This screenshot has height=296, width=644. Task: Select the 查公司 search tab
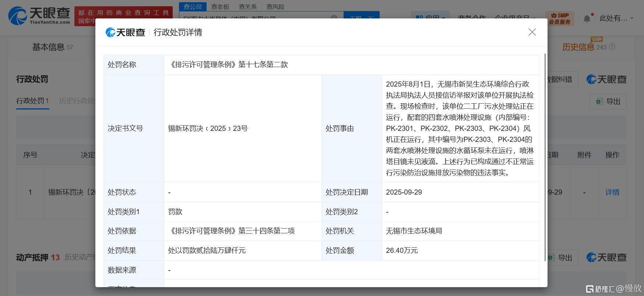click(x=193, y=7)
